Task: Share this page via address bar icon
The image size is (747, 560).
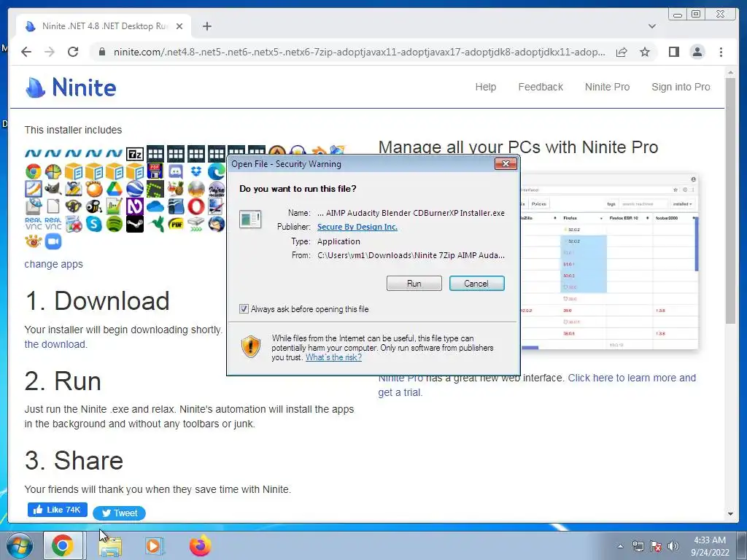Action: point(622,52)
